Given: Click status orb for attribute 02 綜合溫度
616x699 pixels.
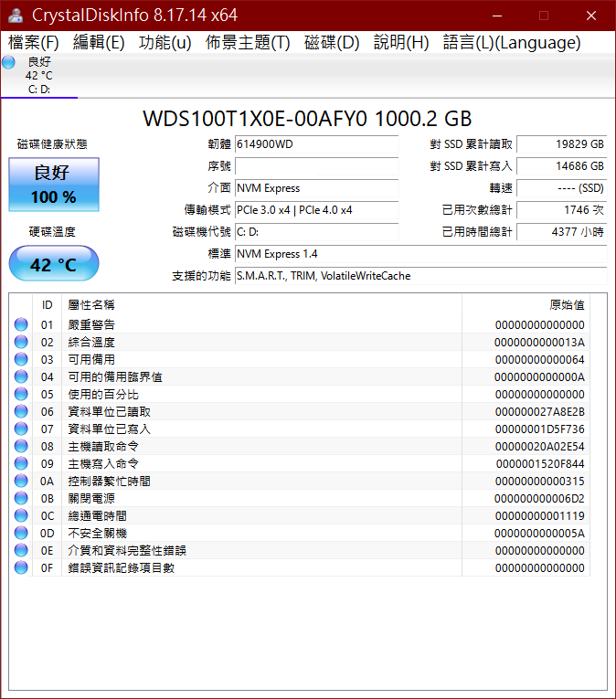Looking at the screenshot, I should 21,342.
